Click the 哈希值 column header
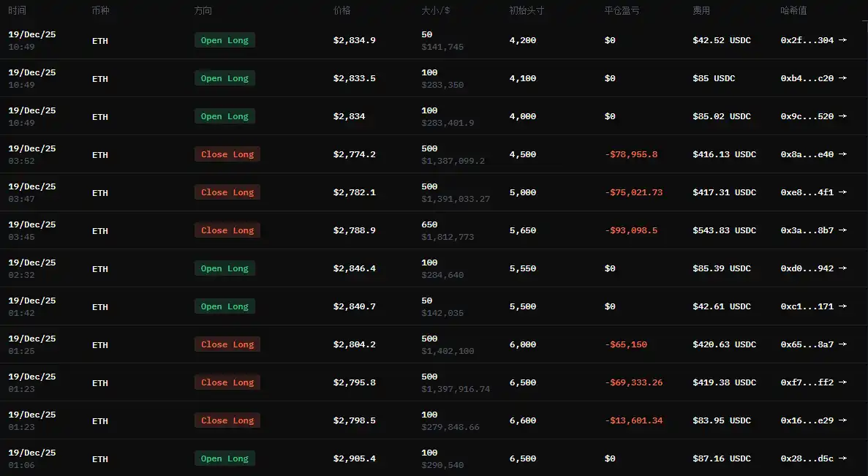Viewport: 868px width, 476px height. click(793, 11)
